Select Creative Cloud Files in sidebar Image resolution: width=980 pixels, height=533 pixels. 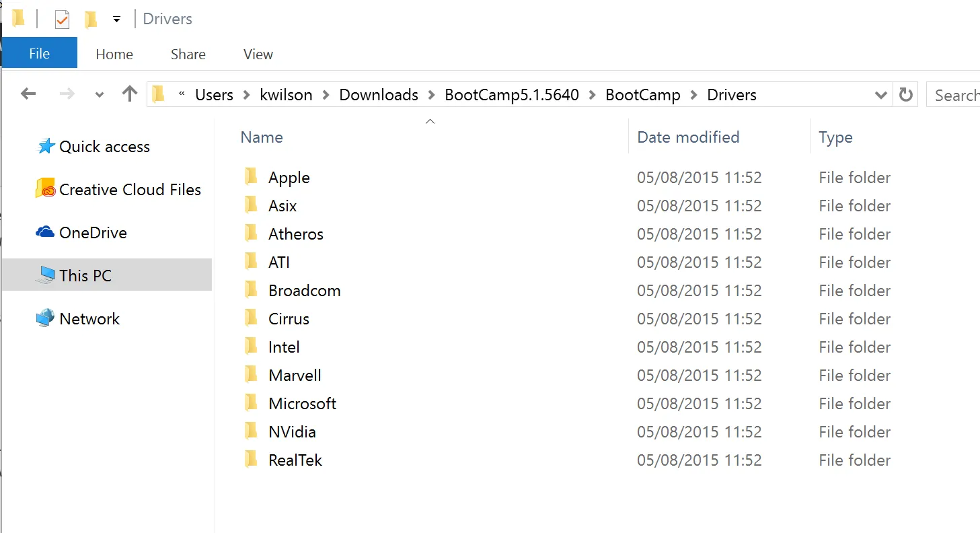tap(130, 190)
